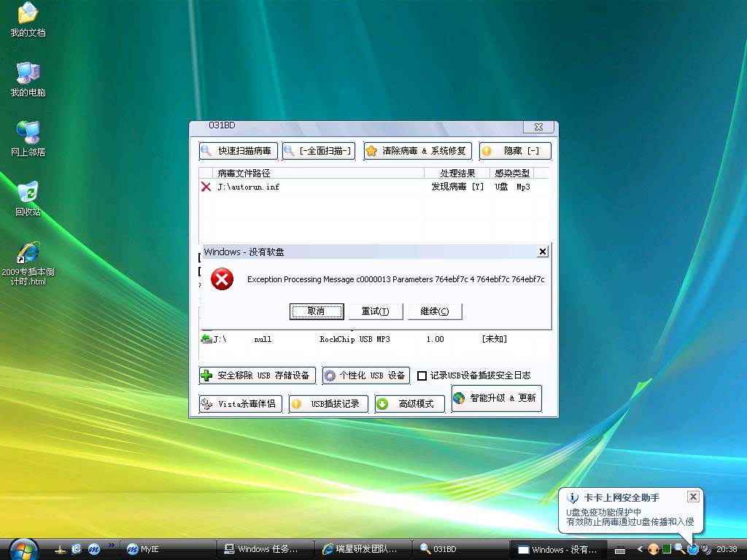Open the Start orb menu
Image resolution: width=747 pixels, height=560 pixels.
(x=24, y=550)
